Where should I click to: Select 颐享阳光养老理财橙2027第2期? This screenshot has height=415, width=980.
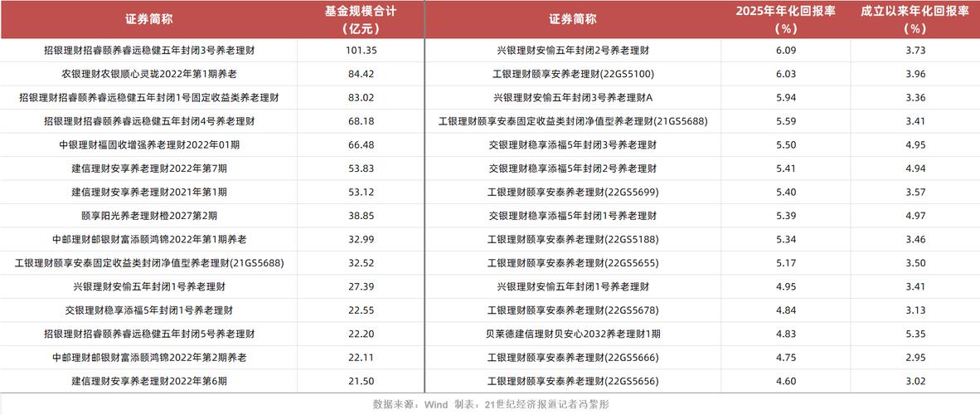(149, 216)
